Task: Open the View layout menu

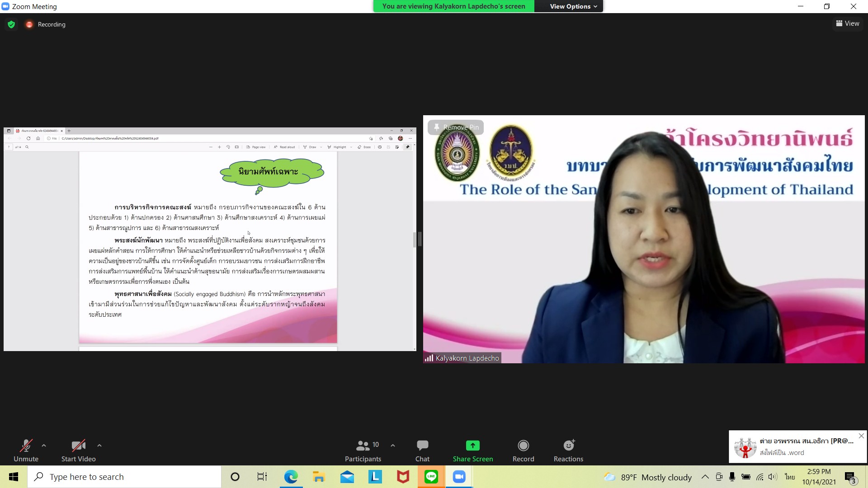Action: [x=848, y=23]
